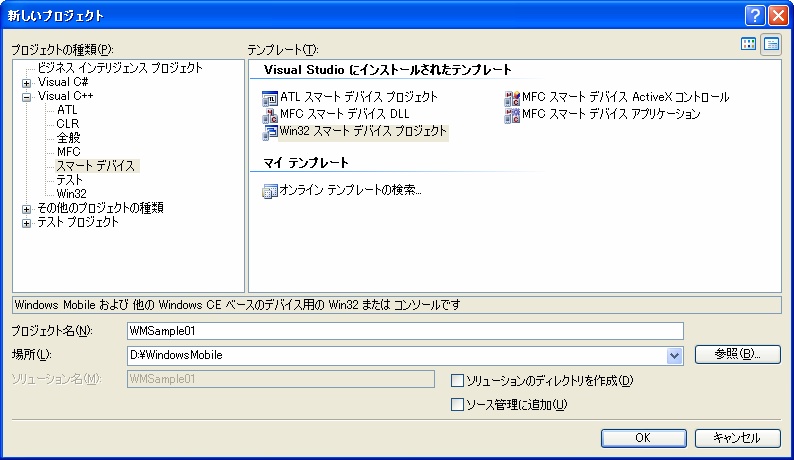Click the MFC スマート デバイス アプリケーション icon
This screenshot has height=460, width=794.
point(512,115)
